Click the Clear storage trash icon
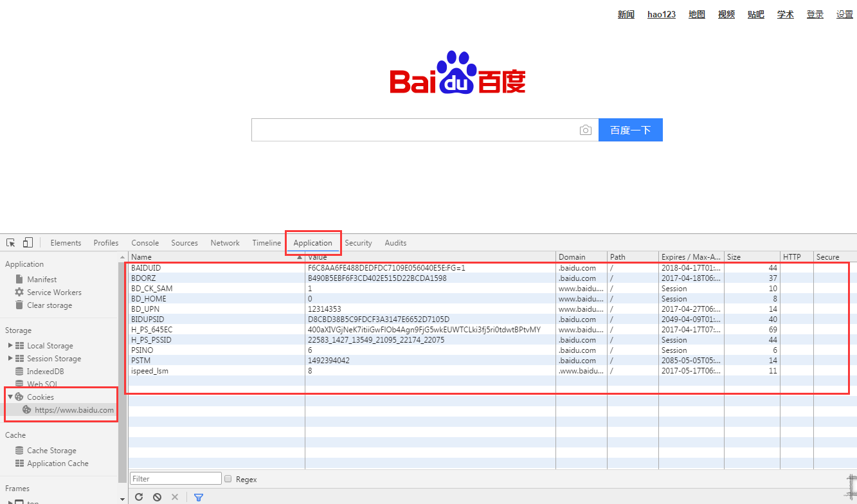The width and height of the screenshot is (857, 504). [x=19, y=305]
